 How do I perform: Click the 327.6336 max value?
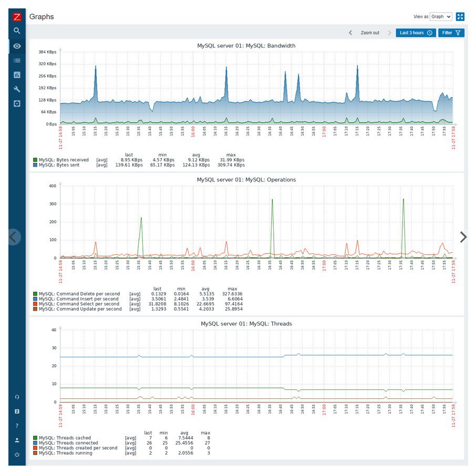point(232,294)
